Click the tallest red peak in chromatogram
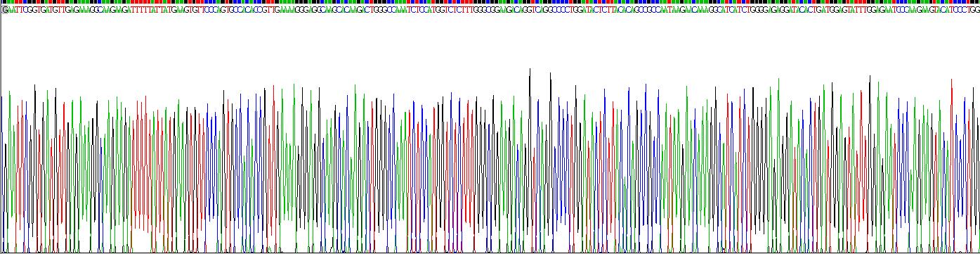The image size is (980, 254). [951, 165]
